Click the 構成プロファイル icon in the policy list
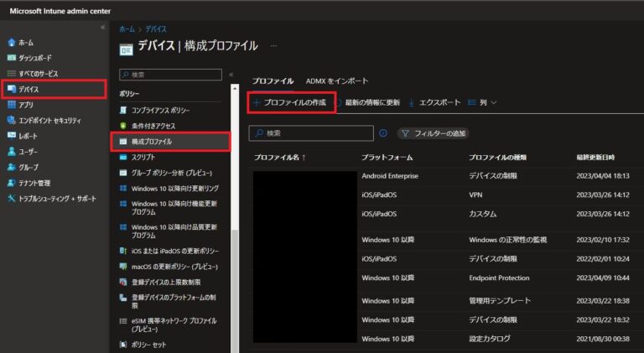This screenshot has height=353, width=644. coord(122,141)
